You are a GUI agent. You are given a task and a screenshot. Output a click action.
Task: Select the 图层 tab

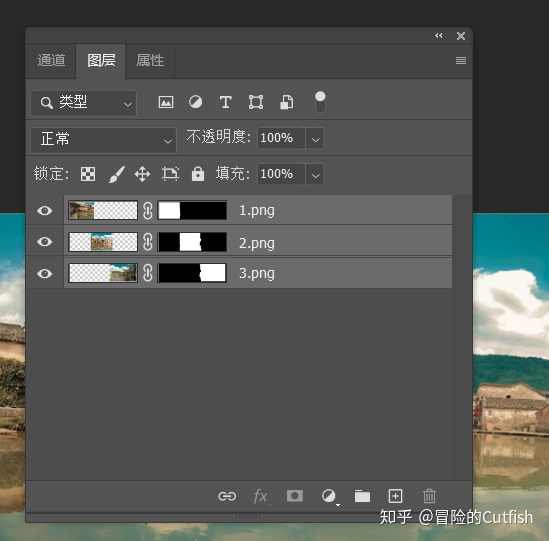[x=101, y=60]
